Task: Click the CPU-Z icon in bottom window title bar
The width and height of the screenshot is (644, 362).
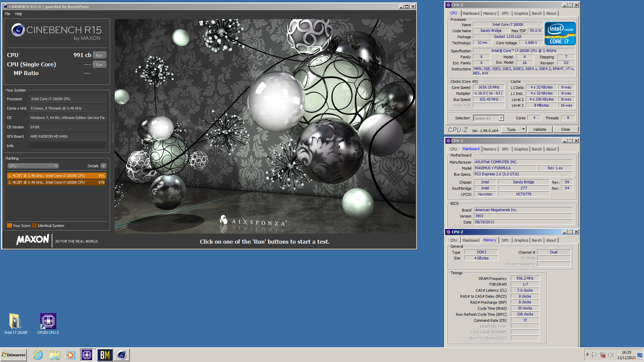Action: [x=448, y=232]
